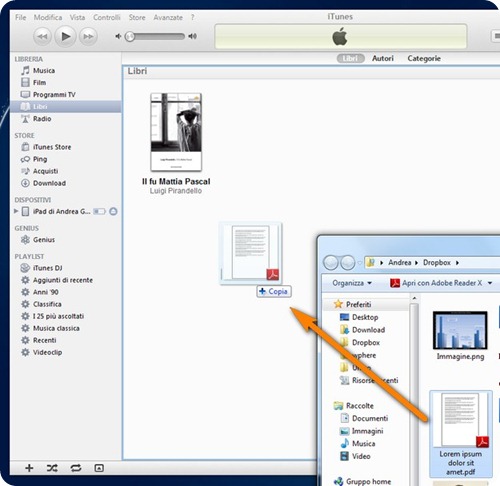Image resolution: width=500 pixels, height=486 pixels.
Task: Open Genius in the sidebar
Action: (44, 240)
